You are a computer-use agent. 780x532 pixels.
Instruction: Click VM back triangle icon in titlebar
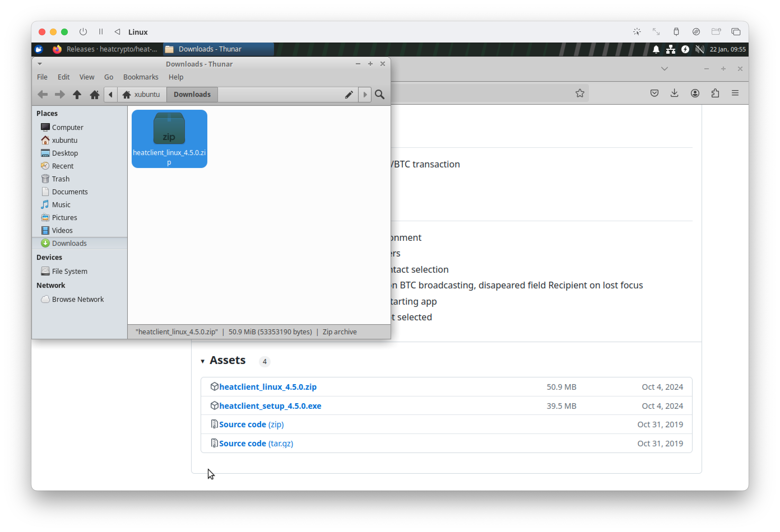pos(117,32)
